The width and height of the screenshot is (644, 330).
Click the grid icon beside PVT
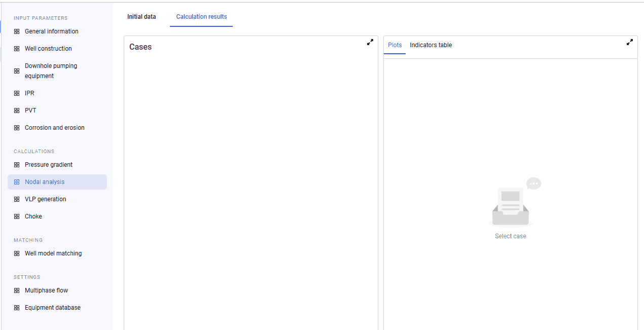coord(17,111)
